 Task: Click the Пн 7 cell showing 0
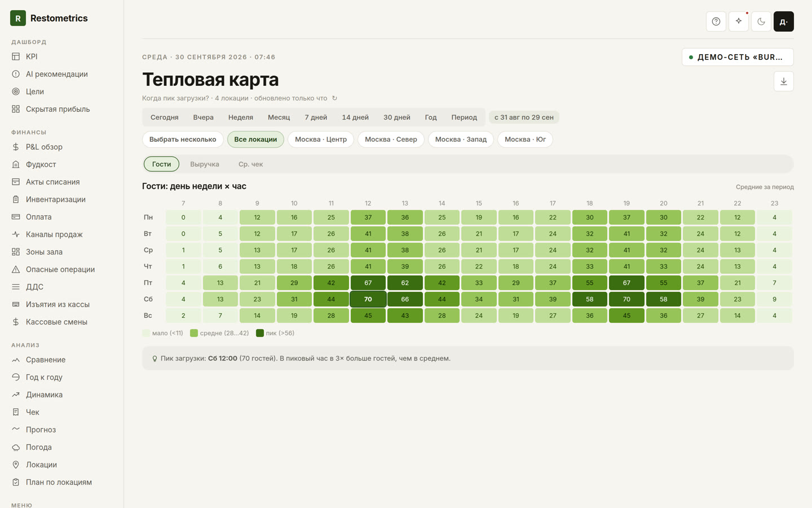(183, 217)
